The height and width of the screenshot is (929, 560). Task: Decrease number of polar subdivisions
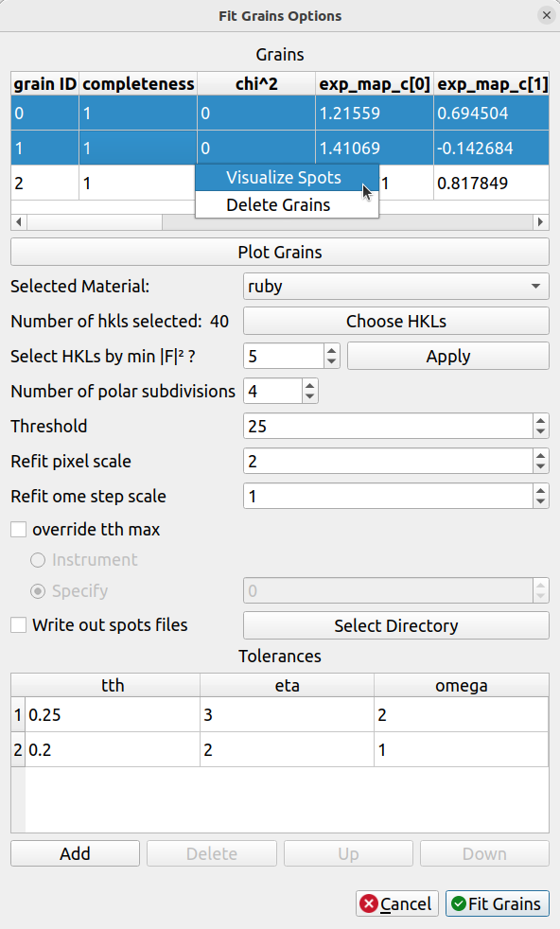coord(310,397)
